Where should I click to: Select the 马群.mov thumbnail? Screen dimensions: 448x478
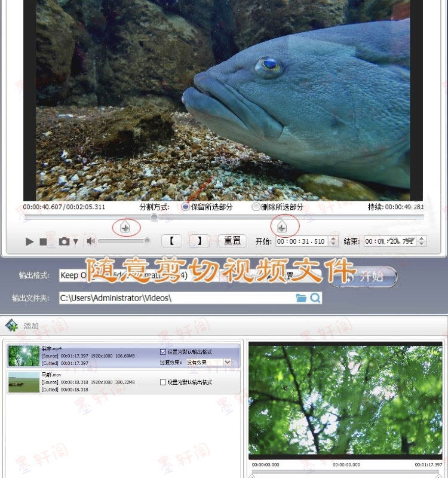(24, 382)
